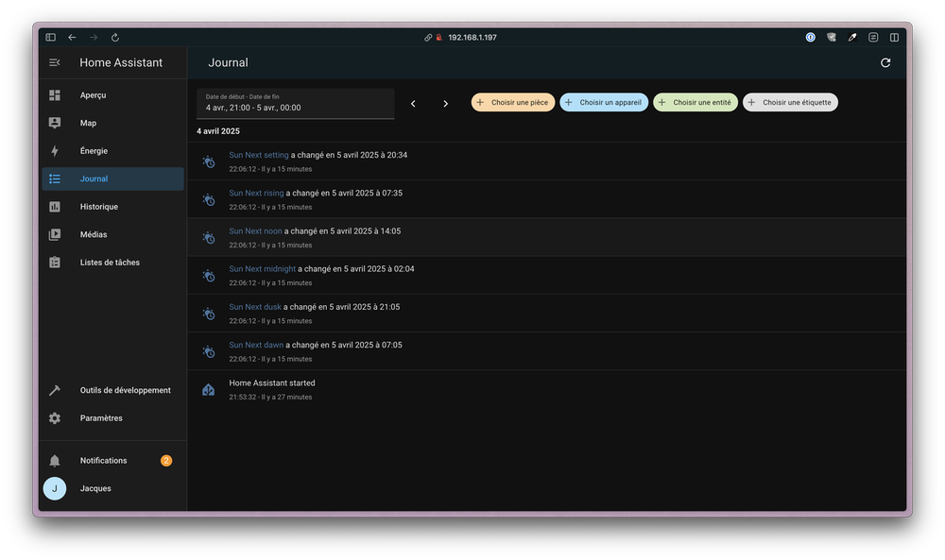This screenshot has height=560, width=945.
Task: Open the Aperçu dashboard icon
Action: [x=55, y=95]
